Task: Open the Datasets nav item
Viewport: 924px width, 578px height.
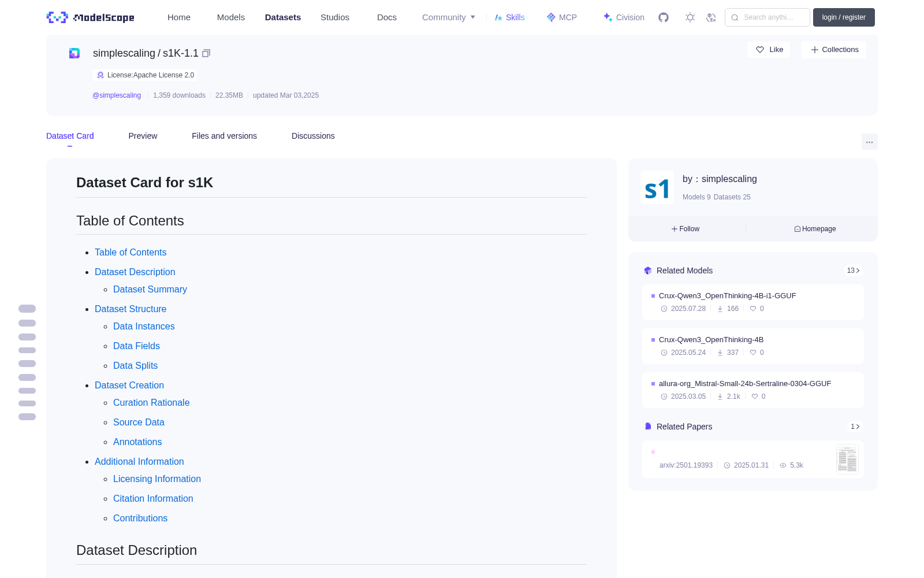Action: (283, 17)
